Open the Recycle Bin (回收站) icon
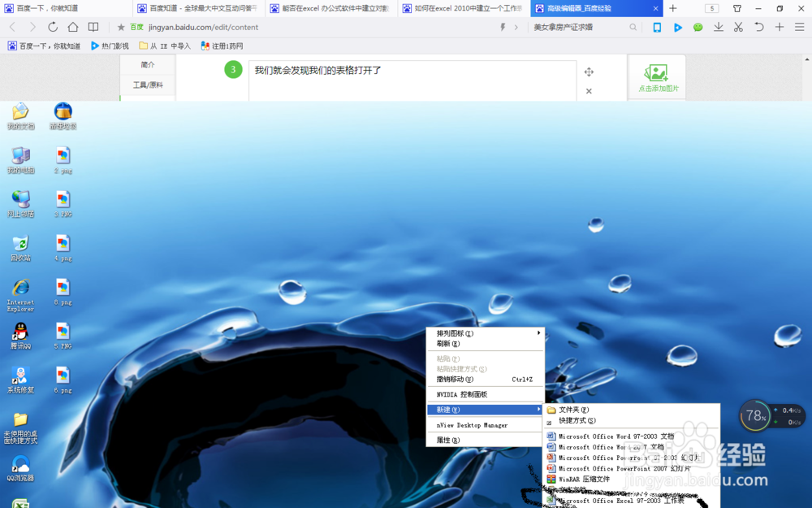This screenshot has height=508, width=812. tap(21, 248)
